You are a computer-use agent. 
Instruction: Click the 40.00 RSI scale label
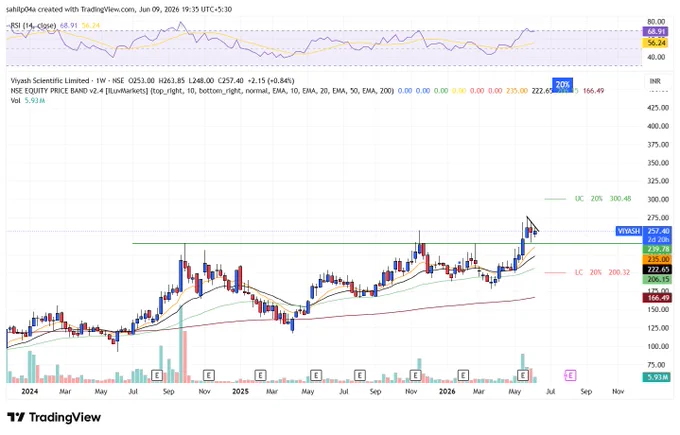pos(656,57)
